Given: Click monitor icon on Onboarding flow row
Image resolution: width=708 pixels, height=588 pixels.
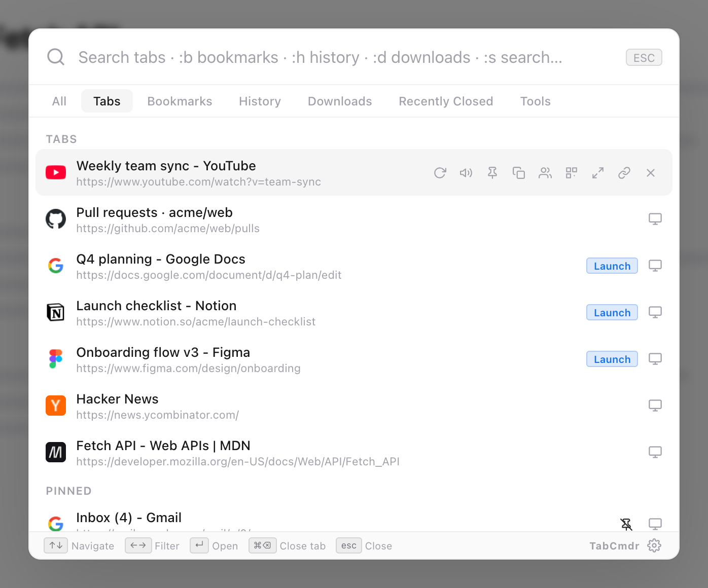Looking at the screenshot, I should tap(655, 359).
